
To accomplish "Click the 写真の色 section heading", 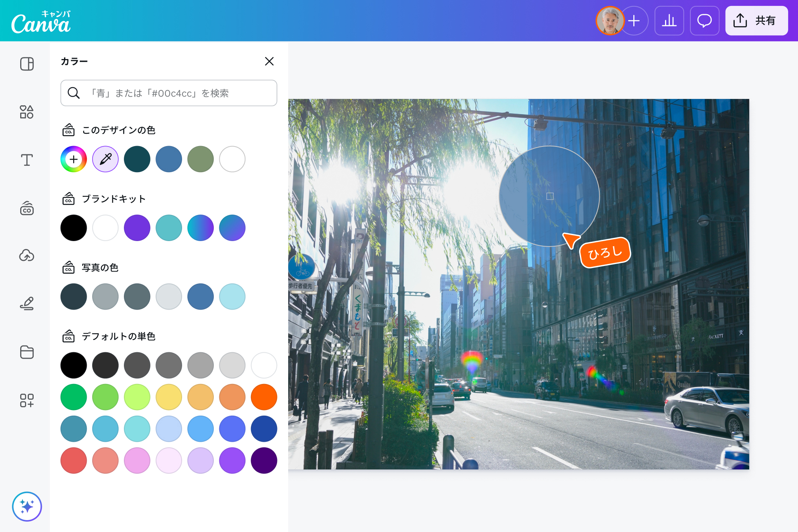I will point(100,268).
